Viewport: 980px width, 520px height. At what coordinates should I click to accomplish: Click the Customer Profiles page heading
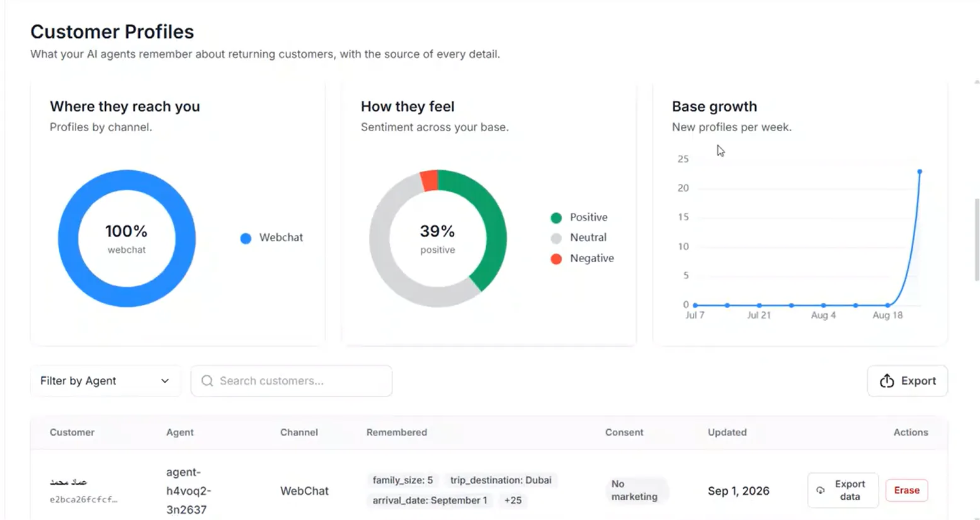point(112,32)
